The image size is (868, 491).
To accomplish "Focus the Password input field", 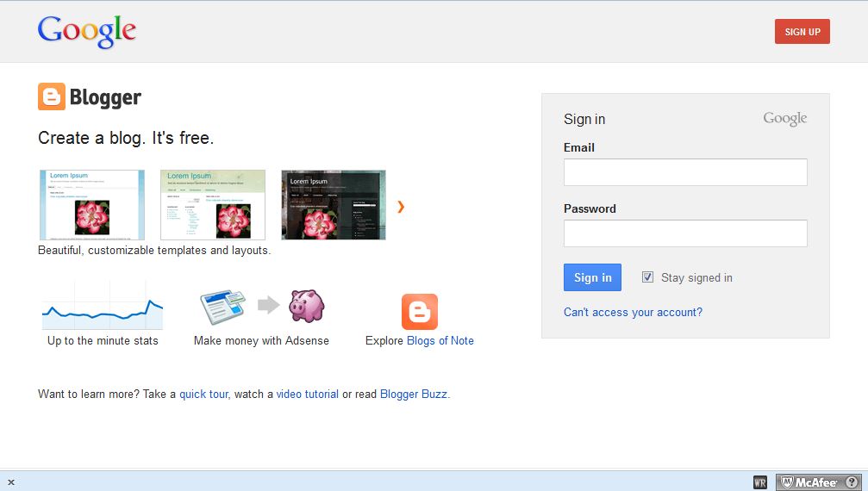I will click(x=685, y=233).
